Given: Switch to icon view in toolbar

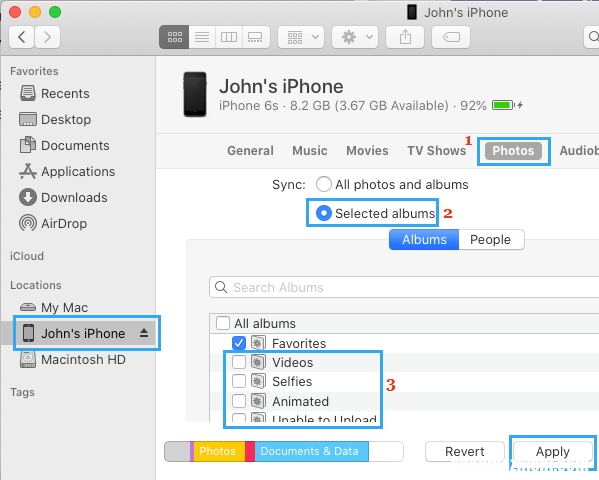Looking at the screenshot, I should tap(174, 37).
